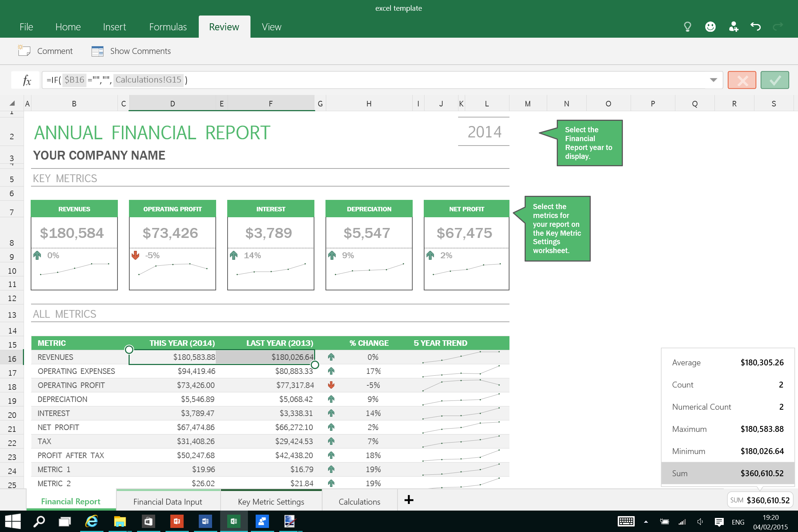Switch to Financial Data Input sheet
798x532 pixels.
click(168, 501)
